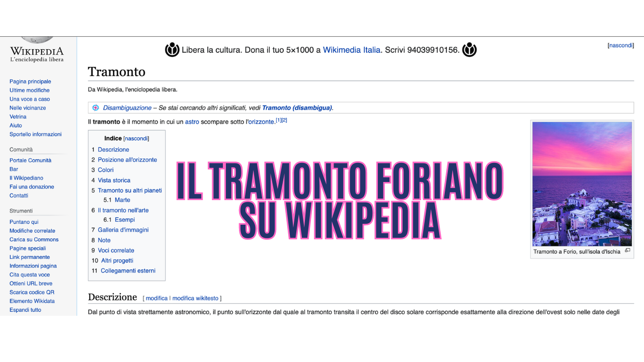Open the Wikimedia Italia link
The height and width of the screenshot is (362, 644).
pyautogui.click(x=352, y=50)
